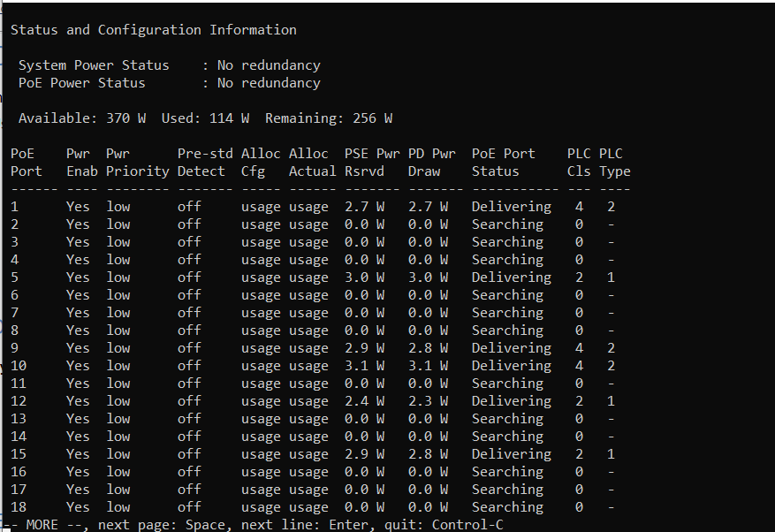Screen dimensions: 775x532
Task: Click the 3.0 W reserved value for port 5
Action: (x=364, y=277)
